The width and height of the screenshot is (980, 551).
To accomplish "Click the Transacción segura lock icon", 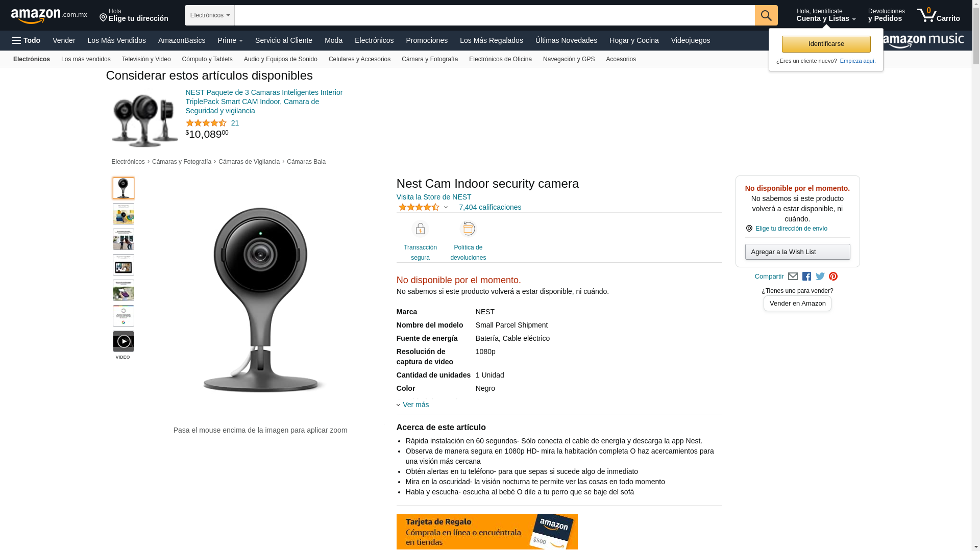I will tap(420, 229).
